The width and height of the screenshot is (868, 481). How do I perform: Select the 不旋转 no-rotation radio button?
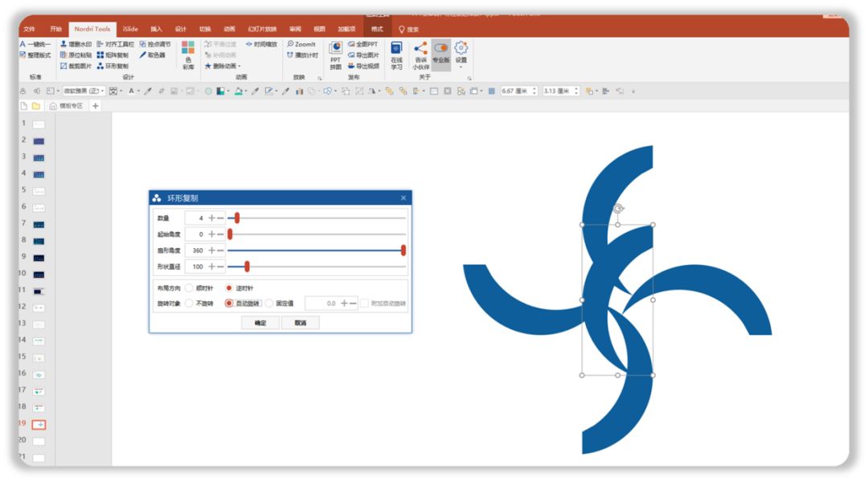tap(190, 303)
